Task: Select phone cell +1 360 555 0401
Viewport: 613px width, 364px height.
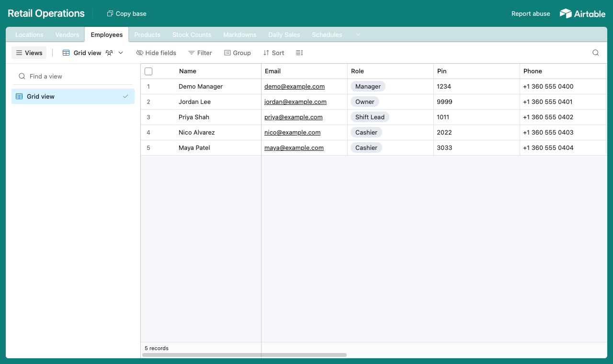Action: click(563, 102)
